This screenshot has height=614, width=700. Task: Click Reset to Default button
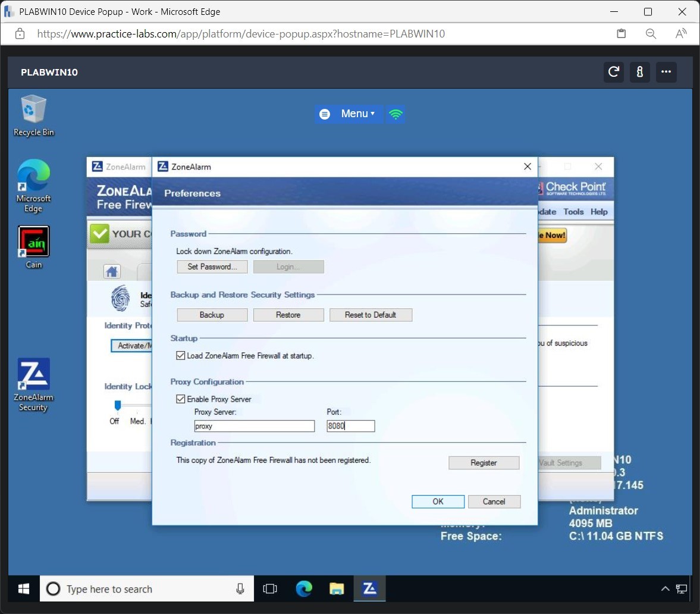coord(371,315)
